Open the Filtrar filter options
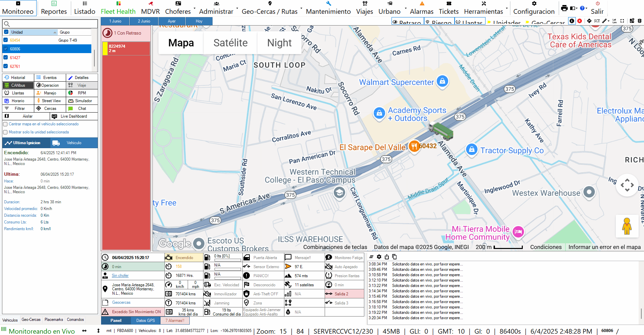The height and width of the screenshot is (335, 644). click(x=18, y=109)
